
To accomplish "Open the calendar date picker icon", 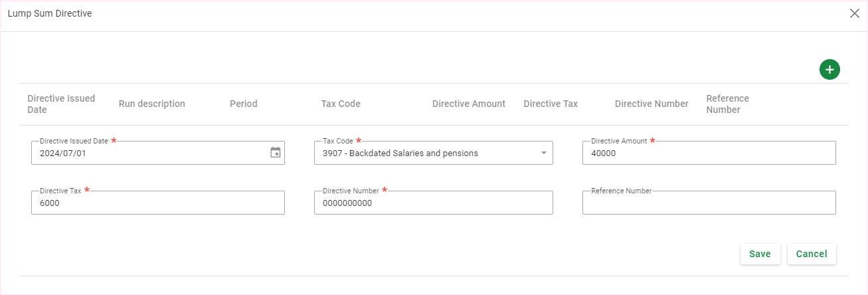I will click(276, 153).
